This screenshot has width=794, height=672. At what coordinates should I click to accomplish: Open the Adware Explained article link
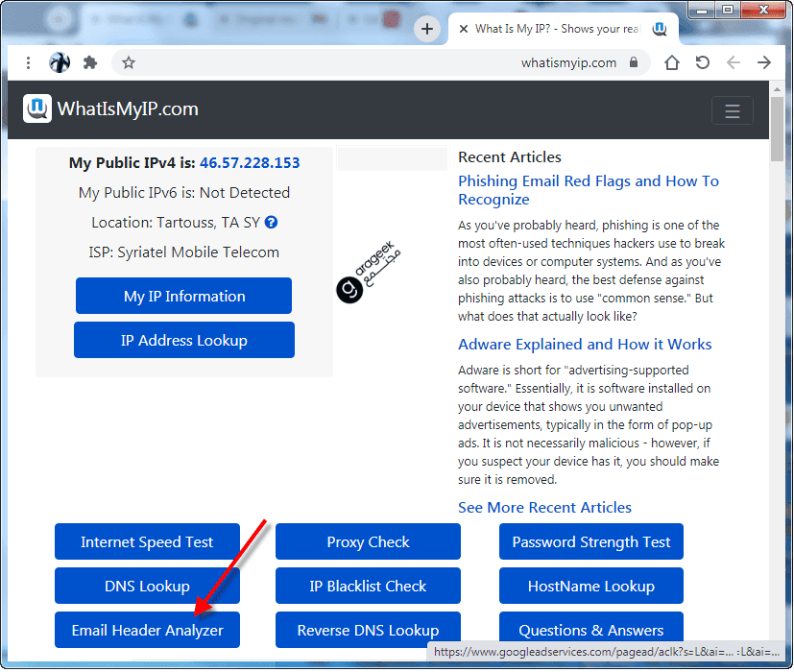click(585, 344)
